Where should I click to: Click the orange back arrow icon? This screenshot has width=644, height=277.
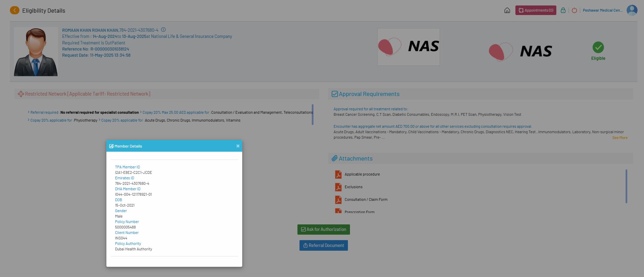pyautogui.click(x=15, y=10)
